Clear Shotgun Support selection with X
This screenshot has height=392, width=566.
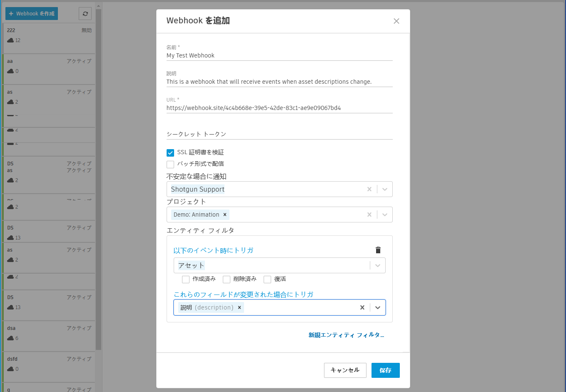point(369,189)
